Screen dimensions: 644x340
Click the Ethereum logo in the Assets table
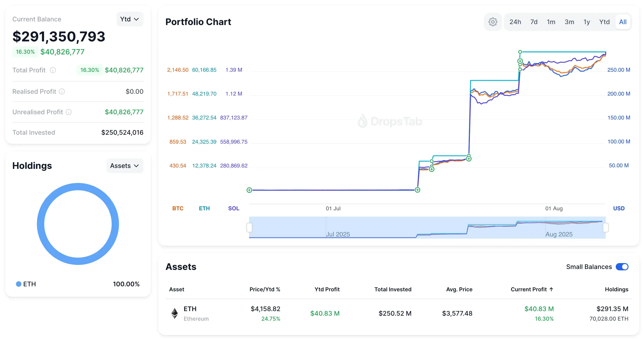click(175, 313)
